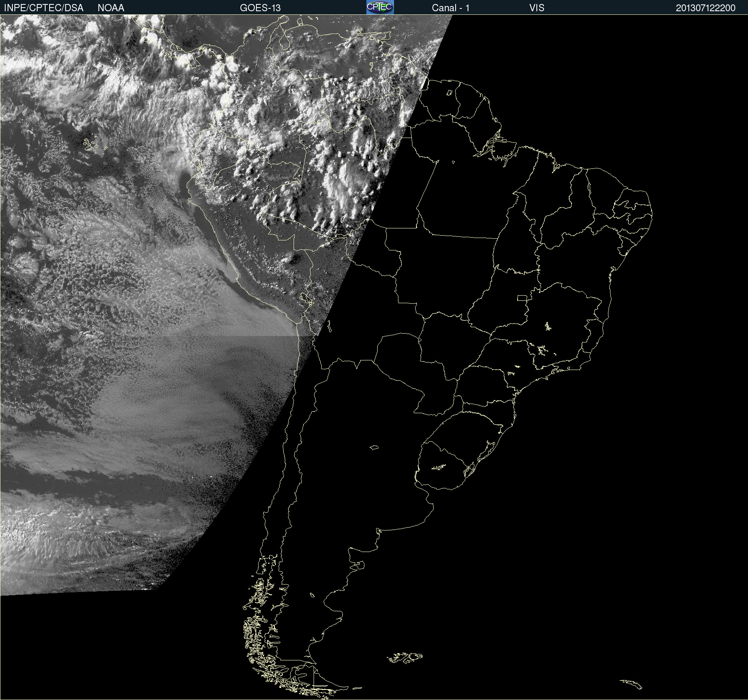Click the GOES-13 satellite label
Viewport: 748px width, 700px height.
[260, 8]
